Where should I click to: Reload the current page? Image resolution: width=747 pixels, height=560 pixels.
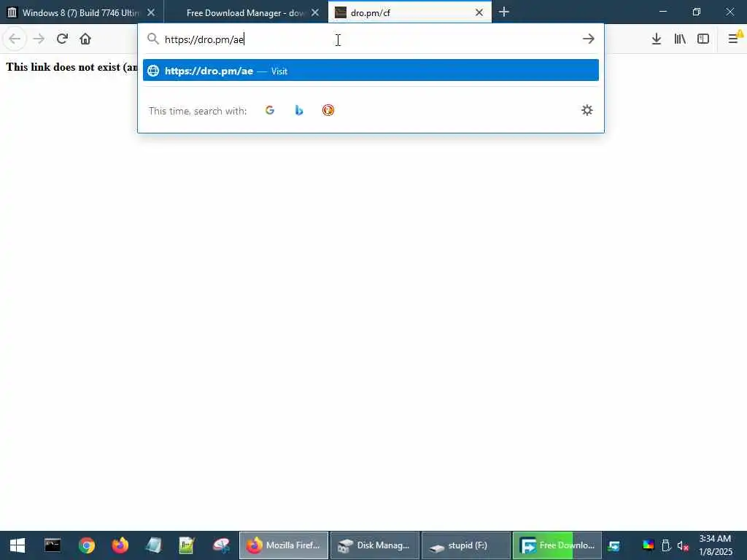point(62,39)
